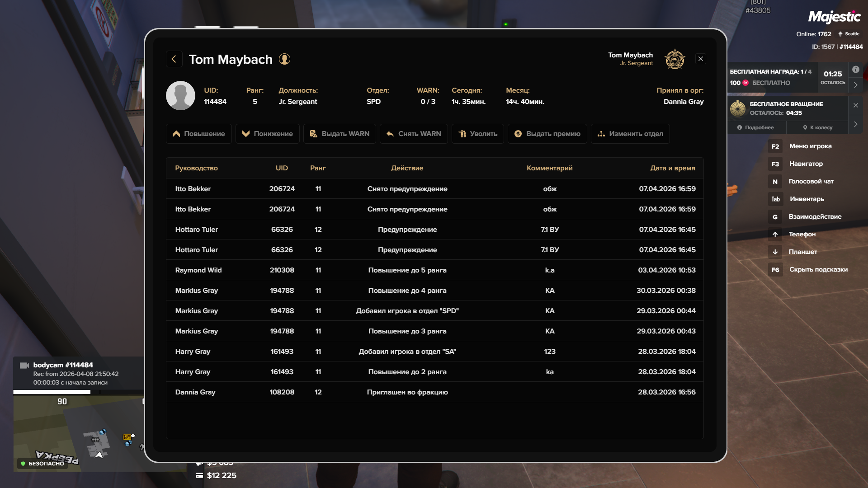
Task: Click the Выдать WARN button
Action: point(340,134)
